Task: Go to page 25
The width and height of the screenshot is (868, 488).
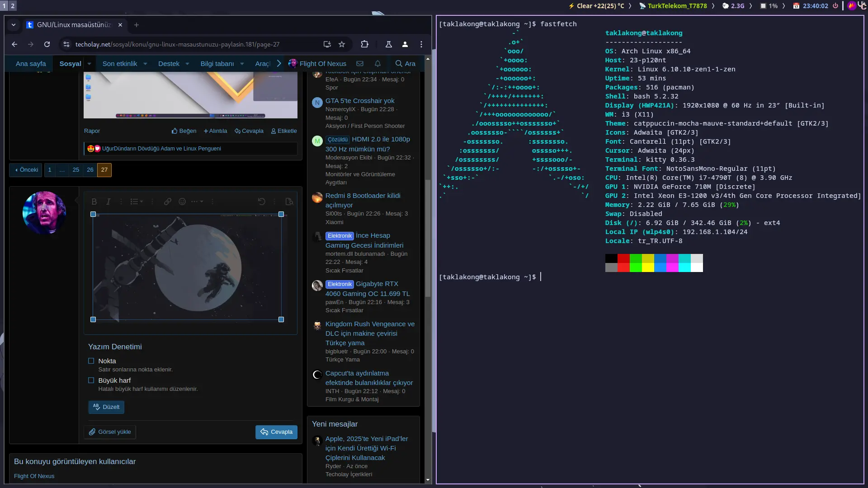Action: tap(76, 170)
